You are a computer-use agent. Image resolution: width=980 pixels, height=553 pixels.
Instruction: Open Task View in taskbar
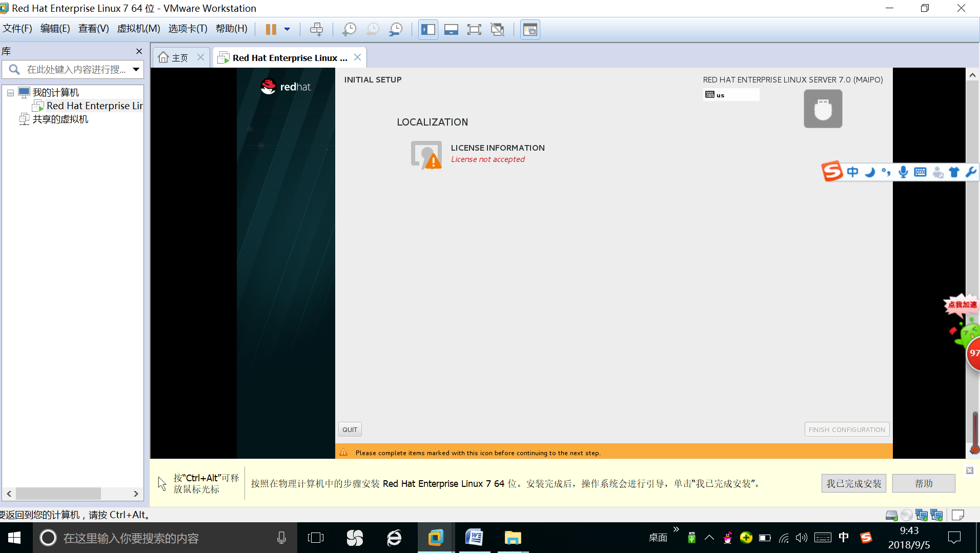click(x=316, y=538)
